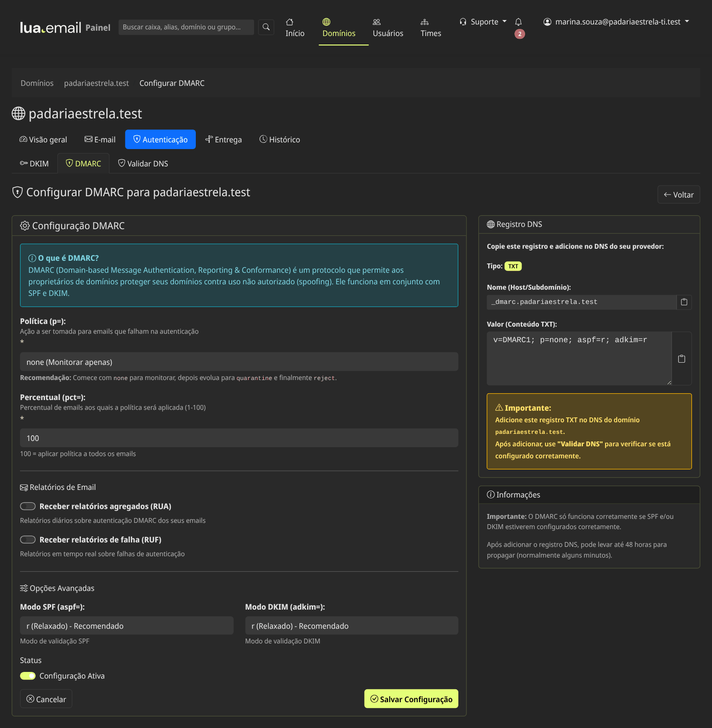Click the TXT value textarea
The image size is (712, 728).
coord(579,359)
